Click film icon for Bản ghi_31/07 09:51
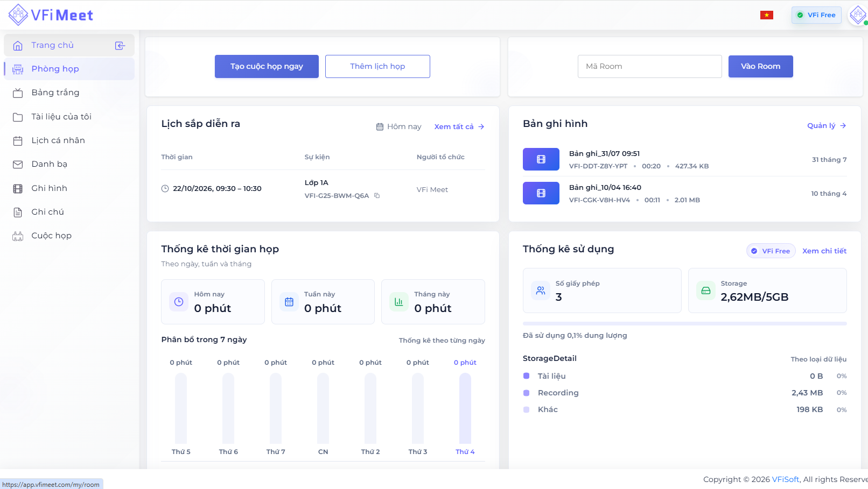 pyautogui.click(x=541, y=159)
